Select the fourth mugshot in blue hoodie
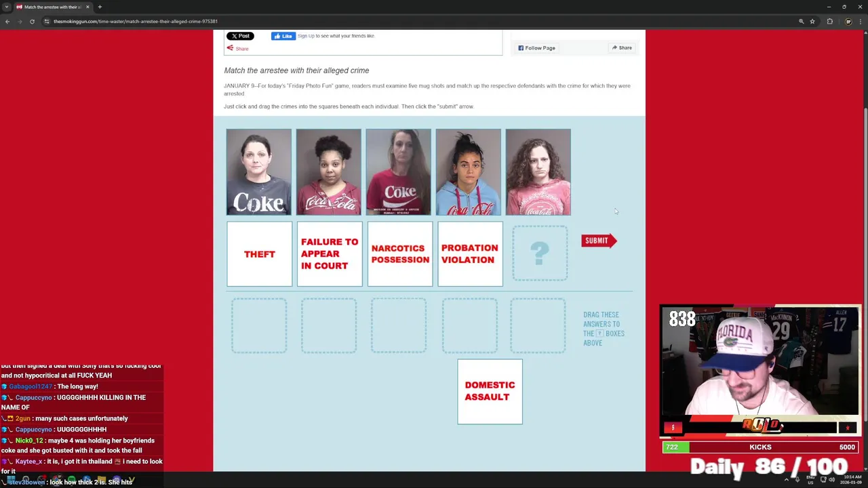This screenshot has width=868, height=488. (469, 172)
